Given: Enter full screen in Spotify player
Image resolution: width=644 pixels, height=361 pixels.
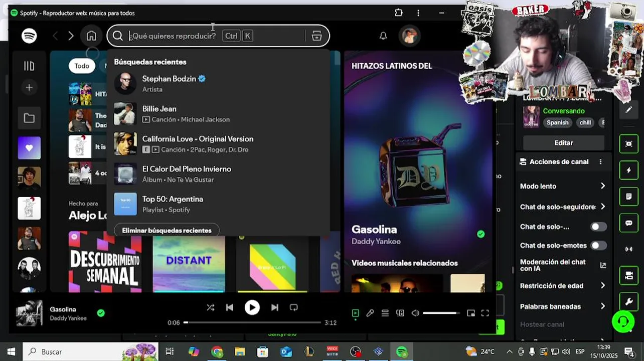Looking at the screenshot, I should [485, 313].
